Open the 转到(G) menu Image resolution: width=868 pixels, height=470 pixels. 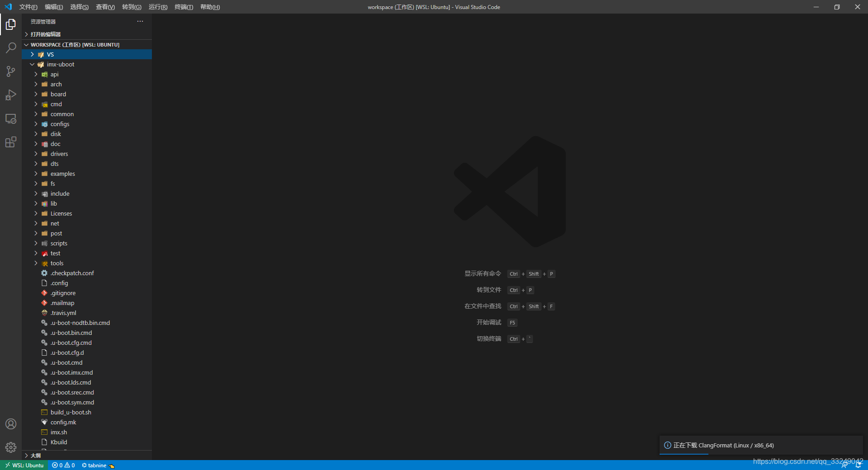132,7
